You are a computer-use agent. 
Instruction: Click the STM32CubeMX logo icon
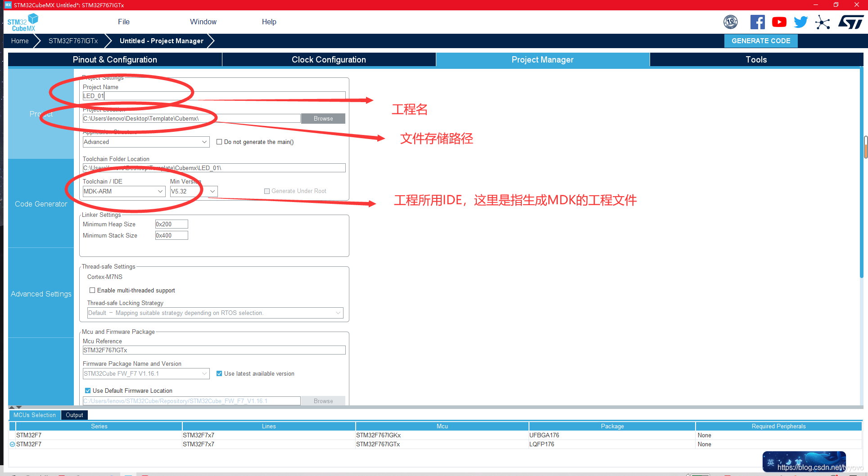point(23,22)
